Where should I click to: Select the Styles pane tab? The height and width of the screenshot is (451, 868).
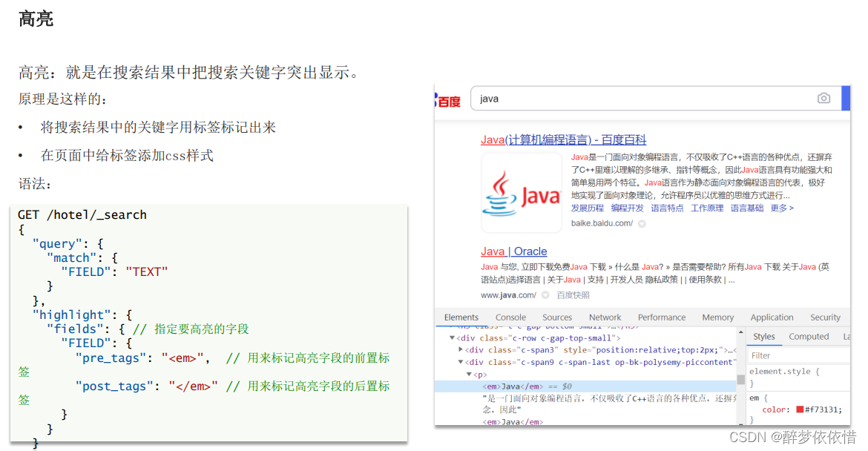[764, 337]
